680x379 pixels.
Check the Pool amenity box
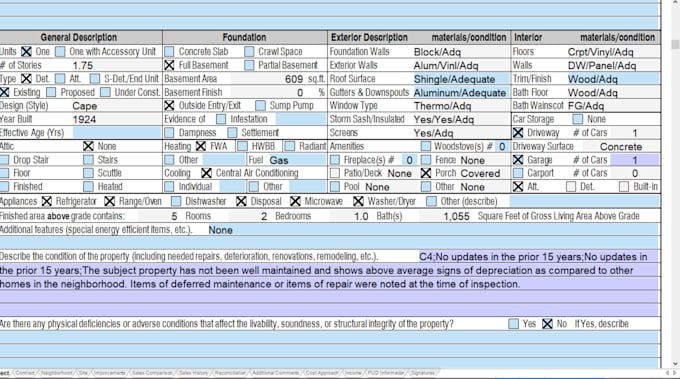(x=335, y=186)
